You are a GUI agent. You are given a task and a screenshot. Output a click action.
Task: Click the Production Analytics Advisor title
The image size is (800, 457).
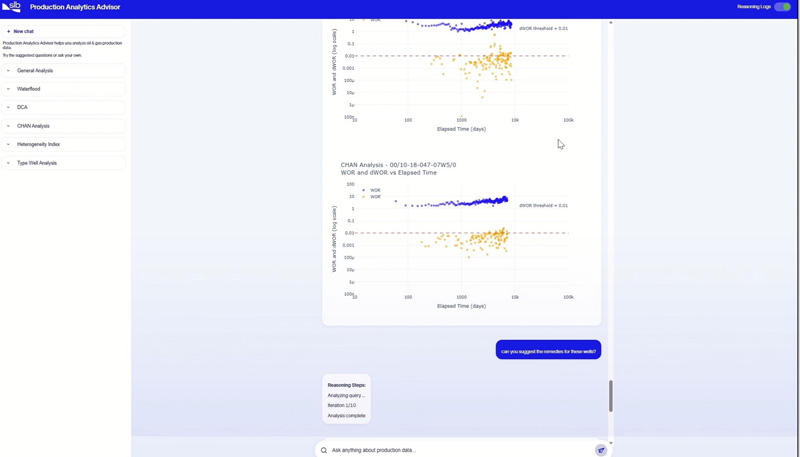75,7
